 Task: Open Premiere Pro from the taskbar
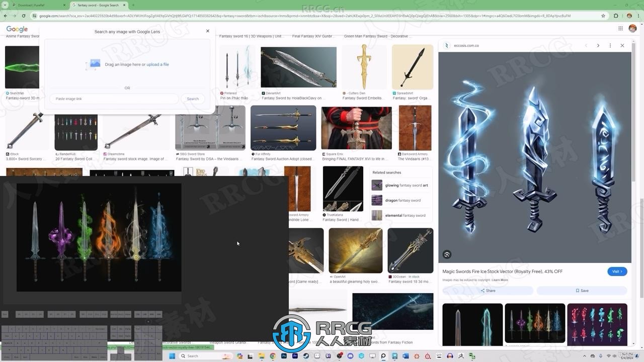[295, 356]
